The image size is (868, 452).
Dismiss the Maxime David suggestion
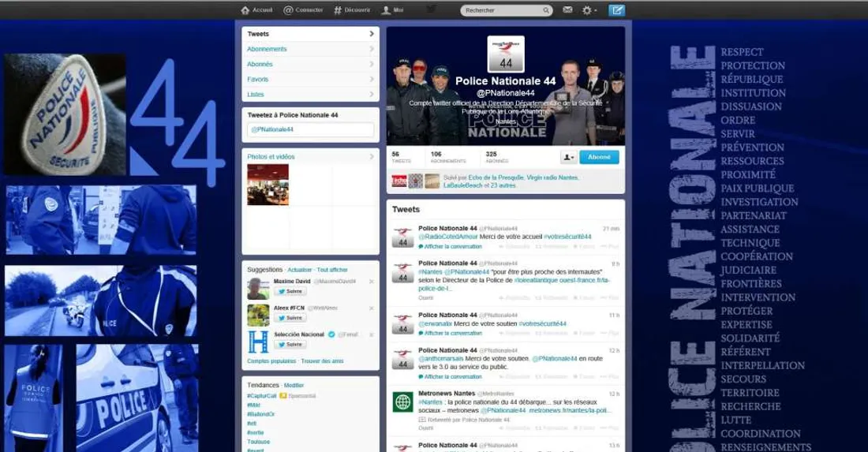pos(371,282)
